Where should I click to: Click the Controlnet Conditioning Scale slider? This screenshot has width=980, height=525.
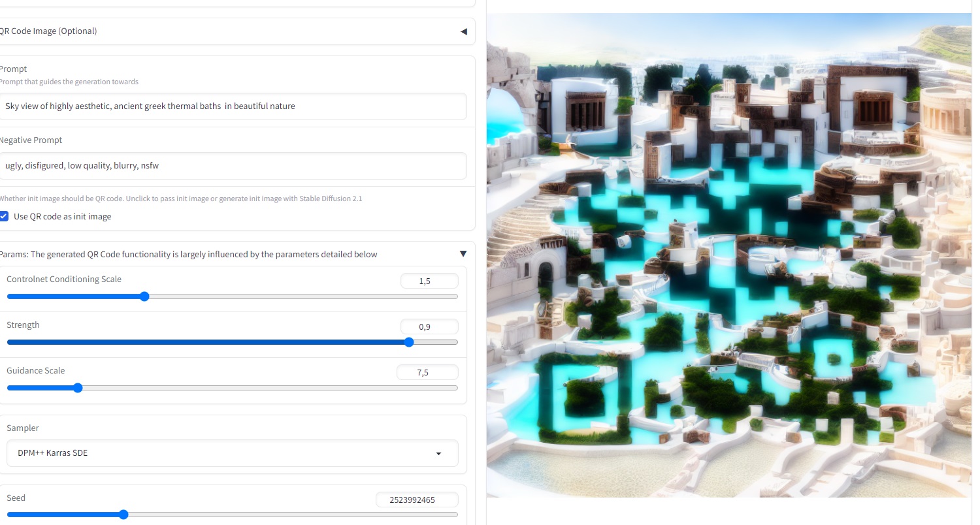pos(232,296)
